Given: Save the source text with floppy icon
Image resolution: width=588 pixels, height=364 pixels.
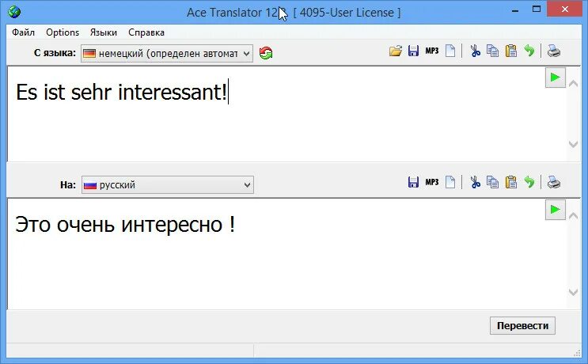Looking at the screenshot, I should (x=413, y=51).
